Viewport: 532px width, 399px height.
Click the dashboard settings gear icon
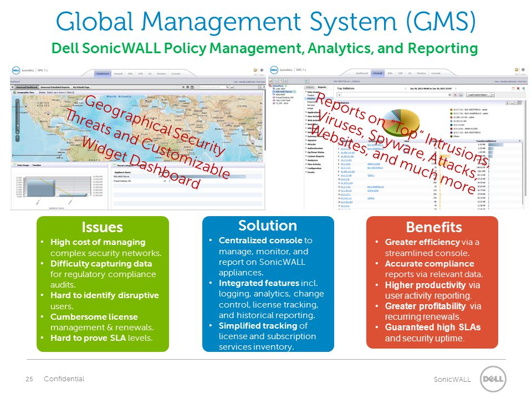coord(188,87)
